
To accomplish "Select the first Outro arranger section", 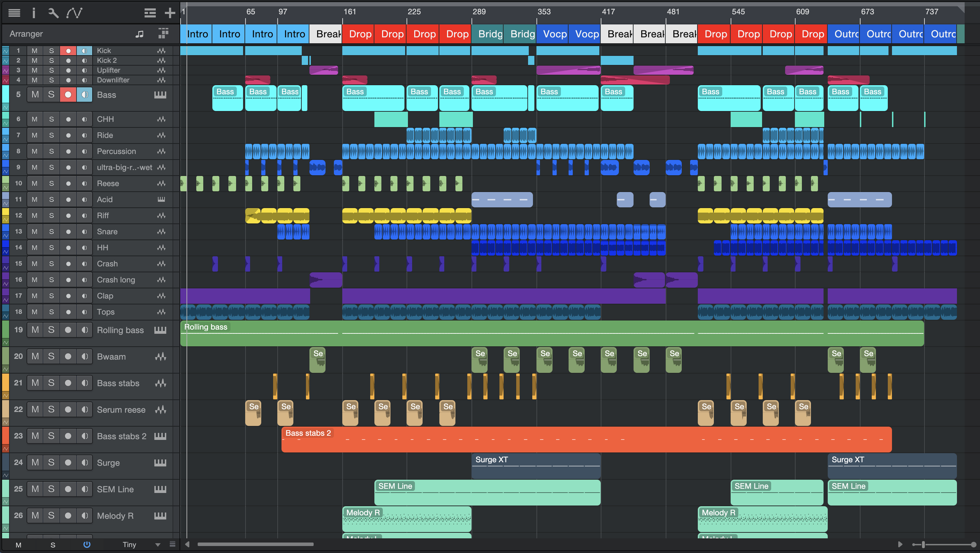I will tap(844, 34).
